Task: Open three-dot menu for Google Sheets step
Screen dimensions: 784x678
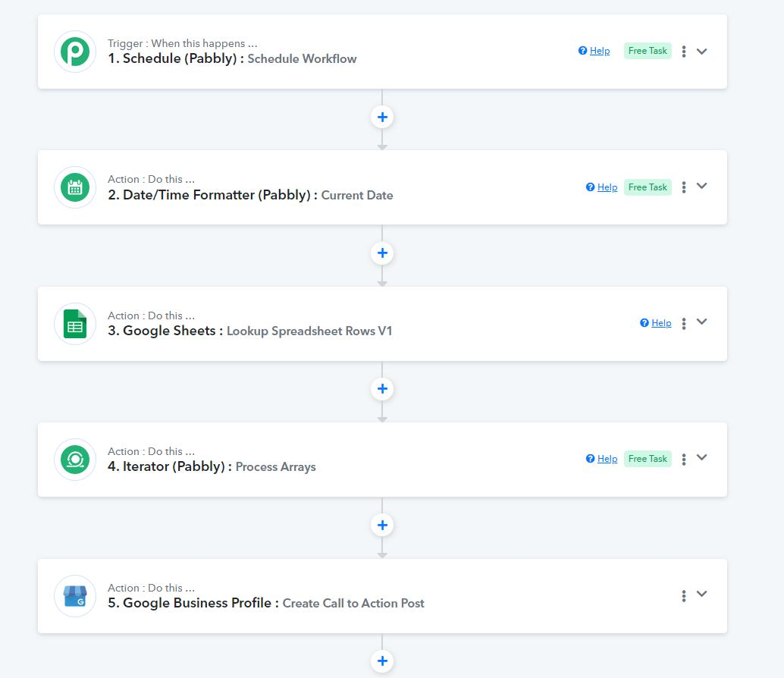Action: point(683,324)
